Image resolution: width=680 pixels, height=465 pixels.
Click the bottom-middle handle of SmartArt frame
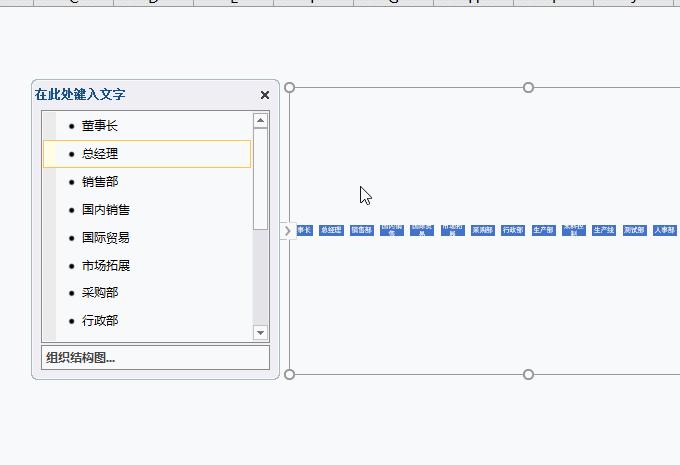(528, 374)
